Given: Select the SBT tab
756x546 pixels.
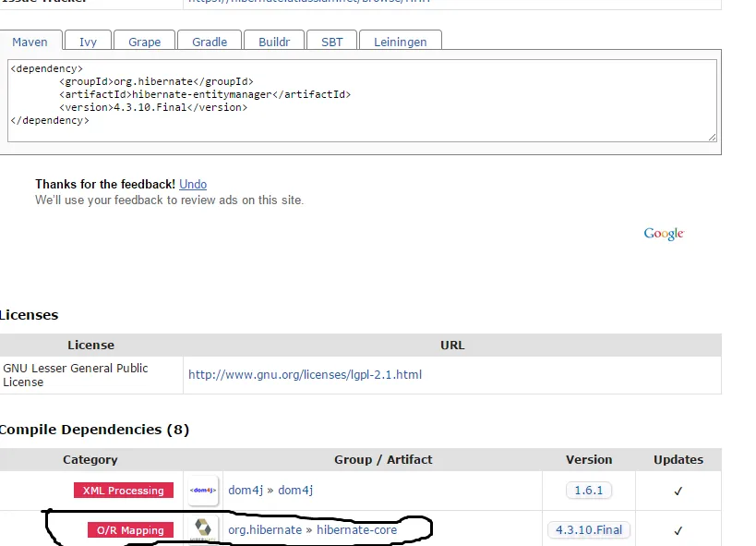Looking at the screenshot, I should (x=332, y=42).
